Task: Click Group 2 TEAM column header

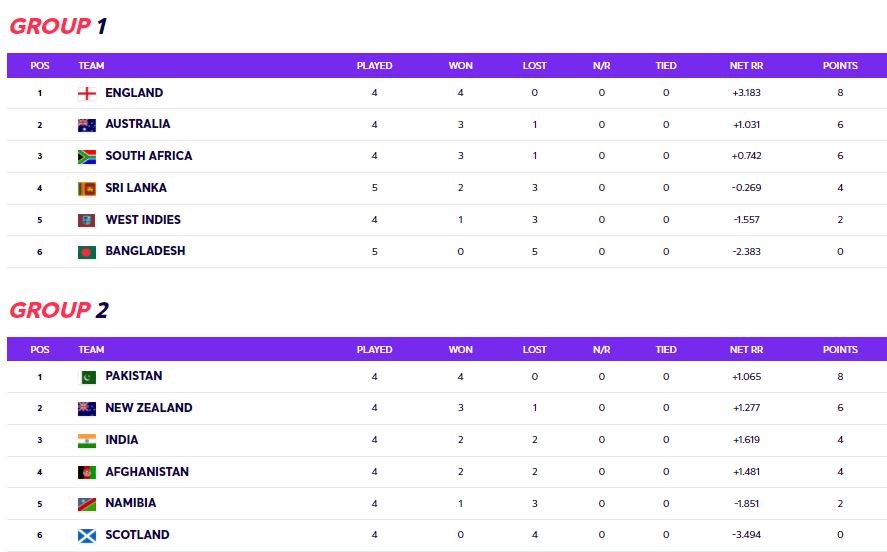Action: (x=91, y=350)
